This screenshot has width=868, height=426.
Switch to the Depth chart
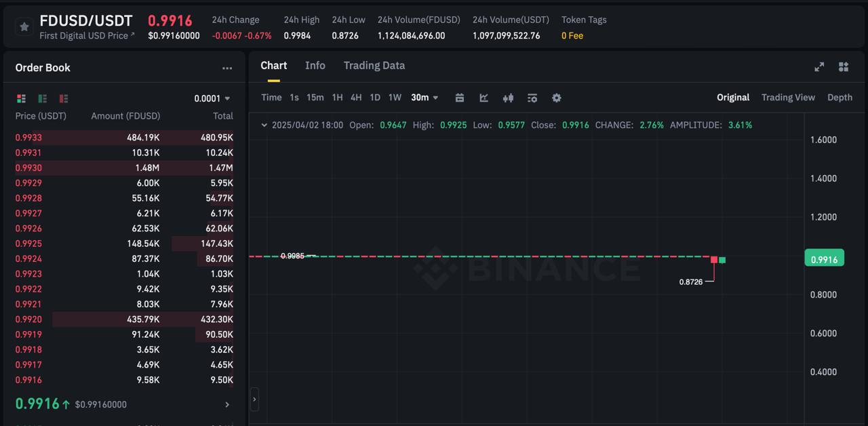(x=840, y=97)
